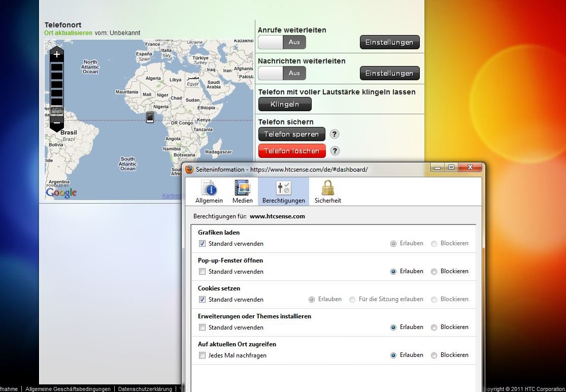Toggle the Anrufe weiterleiten switch
Image resolution: width=566 pixels, height=392 pixels.
[x=282, y=42]
